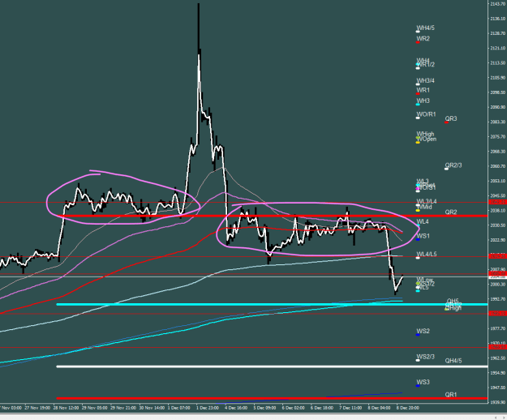Click the 2083.30 price axis value

(498, 122)
